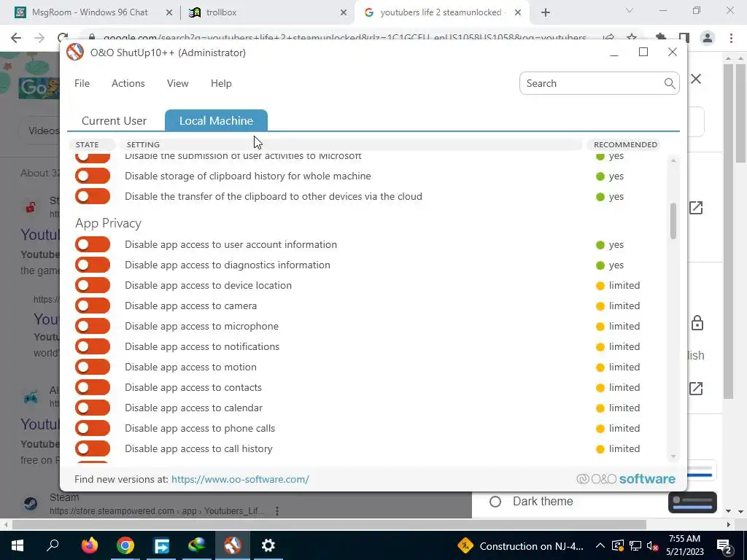
Task: Toggle Disable app access to motion
Action: [x=93, y=367]
